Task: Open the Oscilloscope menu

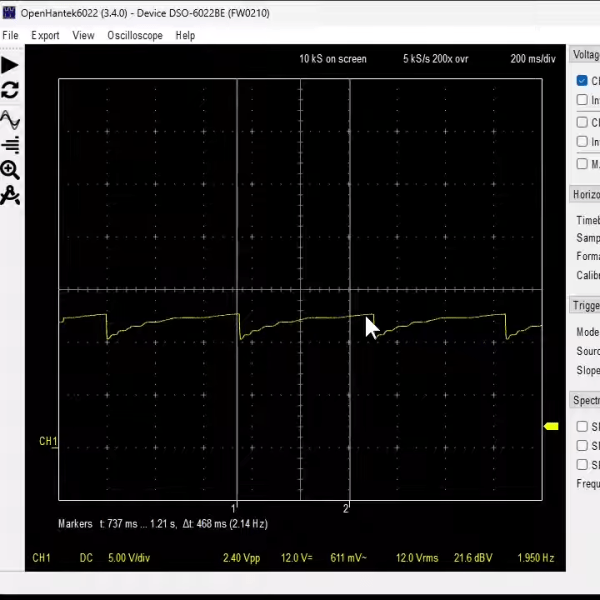Action: (135, 35)
